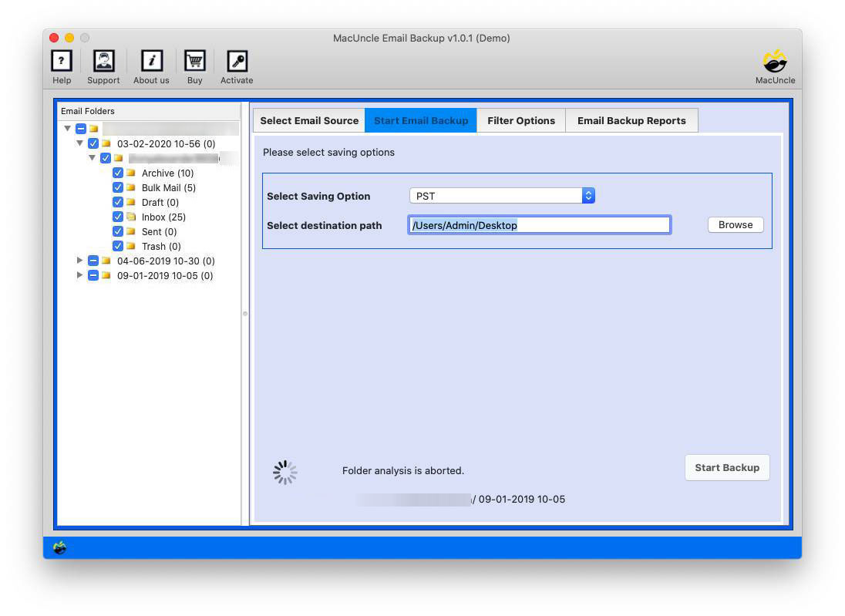The height and width of the screenshot is (616, 845).
Task: Select the destination path input field
Action: tap(539, 224)
